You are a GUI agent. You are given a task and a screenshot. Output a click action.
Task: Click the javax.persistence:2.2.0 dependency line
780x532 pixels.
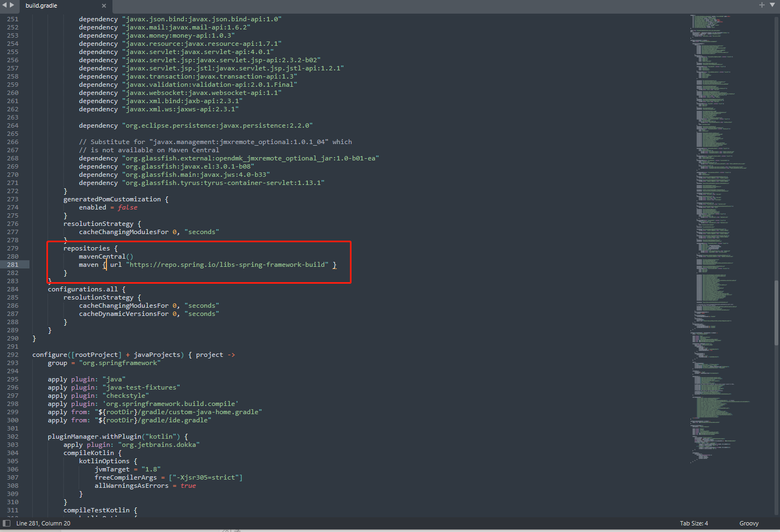click(196, 125)
